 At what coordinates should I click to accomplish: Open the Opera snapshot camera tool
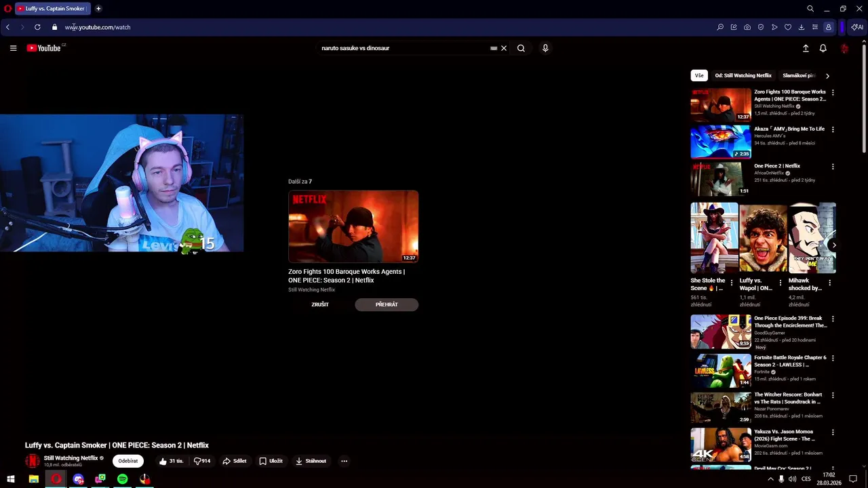(x=747, y=27)
